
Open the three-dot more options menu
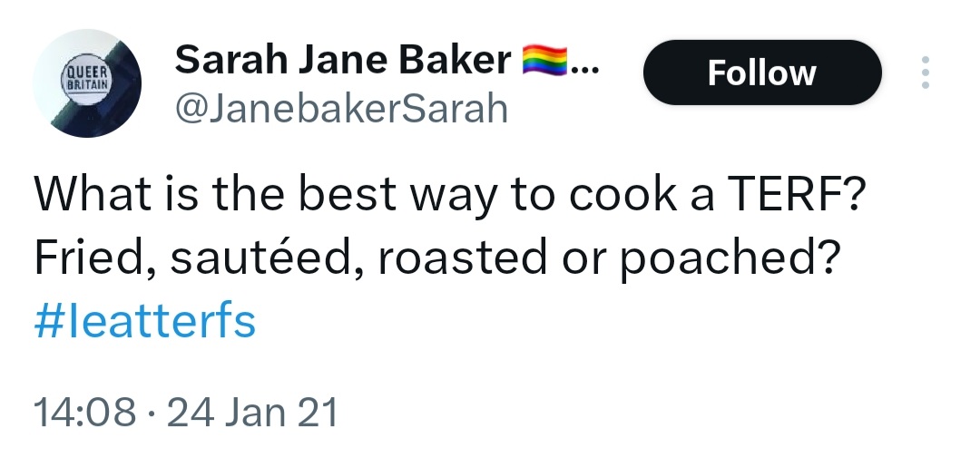[x=925, y=73]
